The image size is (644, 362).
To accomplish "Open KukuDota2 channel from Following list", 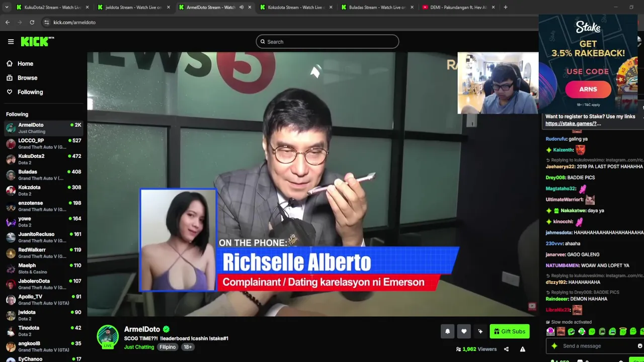I will [x=43, y=159].
